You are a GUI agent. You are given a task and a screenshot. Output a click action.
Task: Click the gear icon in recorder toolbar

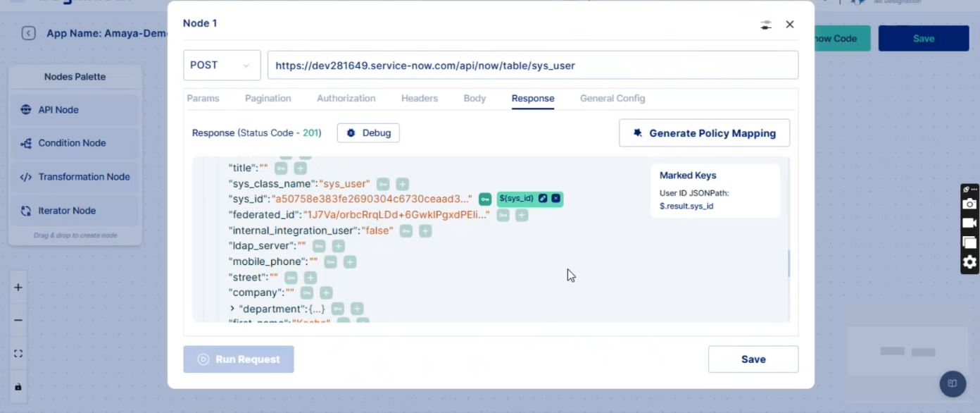pyautogui.click(x=969, y=262)
